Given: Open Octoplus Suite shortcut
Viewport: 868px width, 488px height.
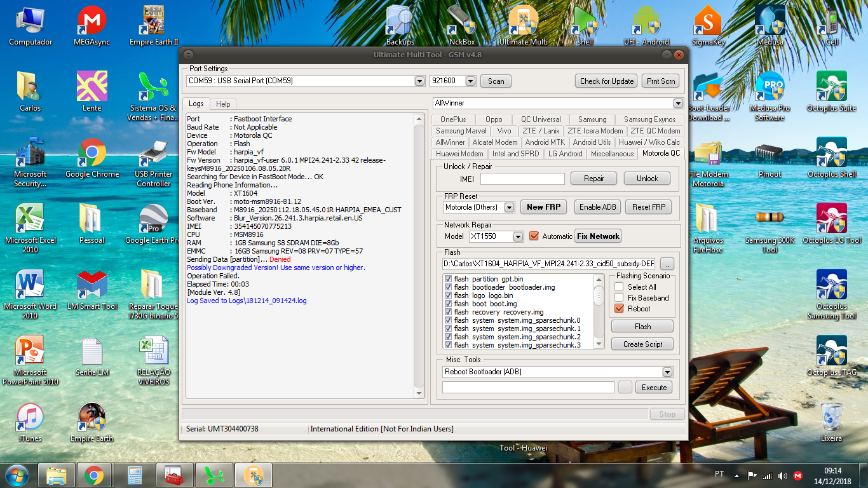Looking at the screenshot, I should click(832, 92).
